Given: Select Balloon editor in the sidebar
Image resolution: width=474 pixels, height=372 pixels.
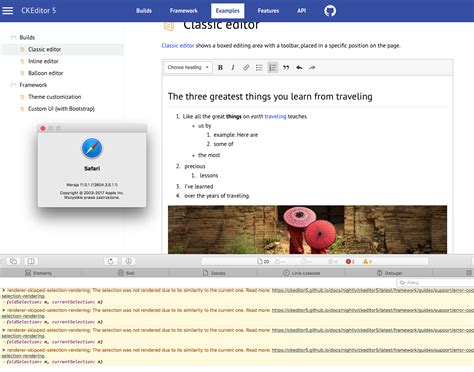Looking at the screenshot, I should point(46,73).
